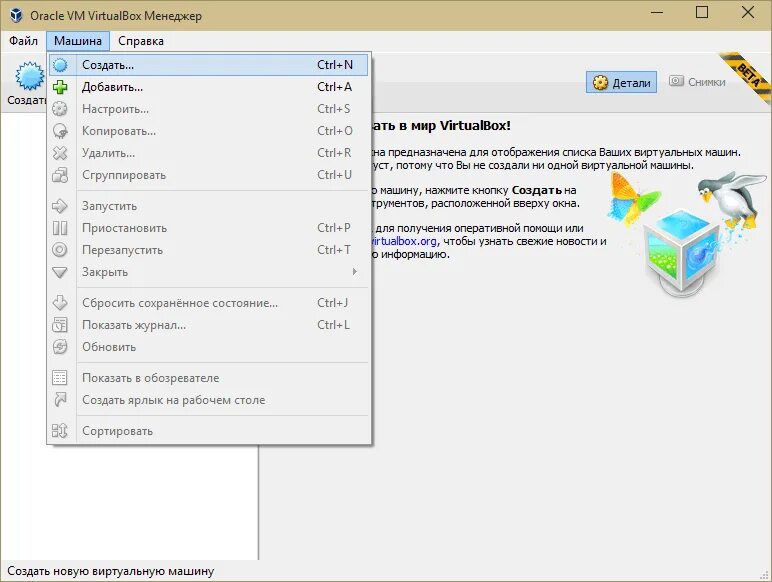Click the group icon beside Сгруппировать
The image size is (772, 582).
tap(60, 175)
